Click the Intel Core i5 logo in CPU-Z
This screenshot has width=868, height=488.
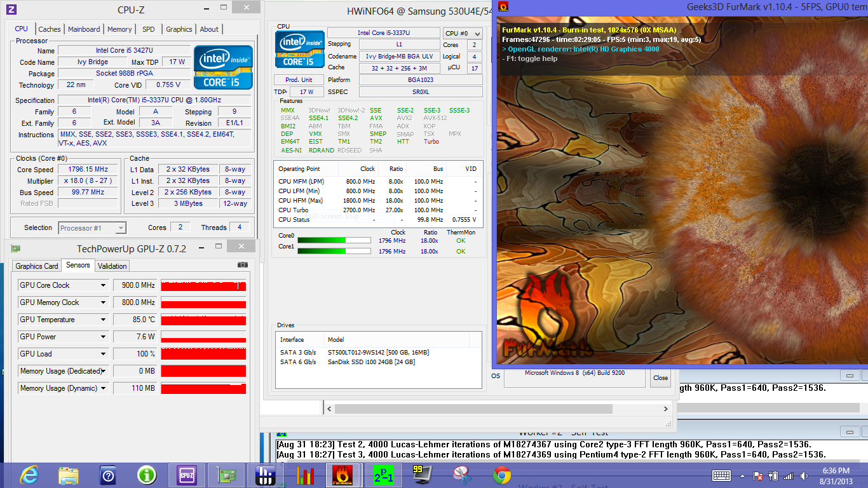coord(223,67)
